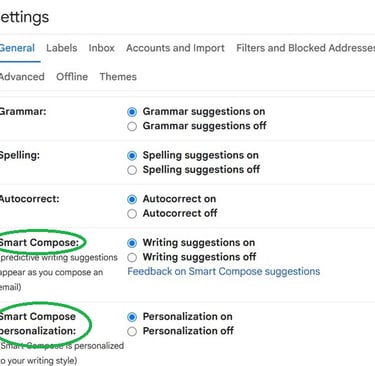Select Personalization off radio button
This screenshot has width=375, height=366.
click(132, 331)
